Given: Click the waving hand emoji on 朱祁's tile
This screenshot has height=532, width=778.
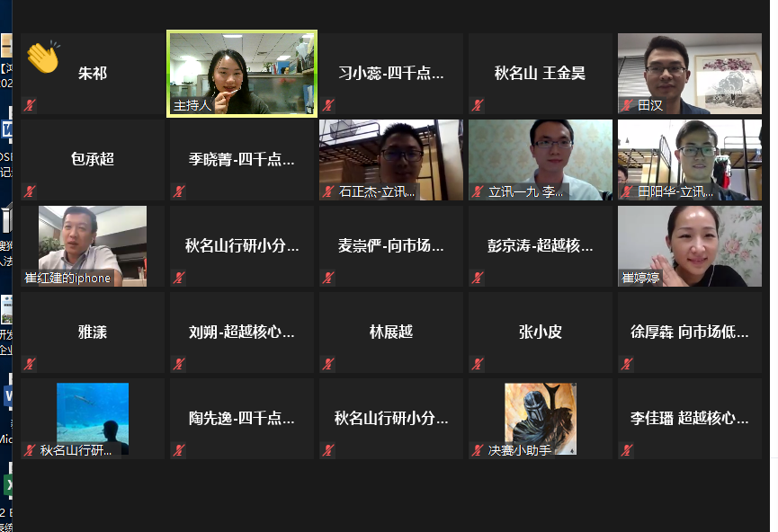Looking at the screenshot, I should coord(44,57).
